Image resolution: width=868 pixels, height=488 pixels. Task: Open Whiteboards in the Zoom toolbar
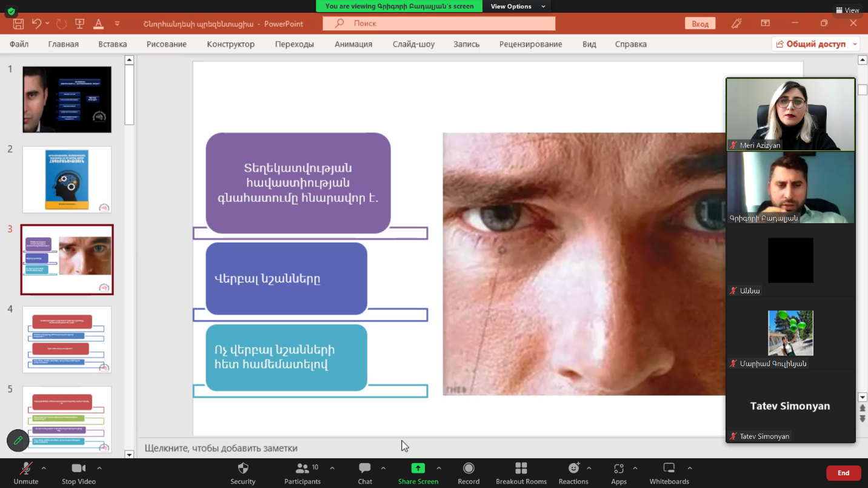(669, 469)
